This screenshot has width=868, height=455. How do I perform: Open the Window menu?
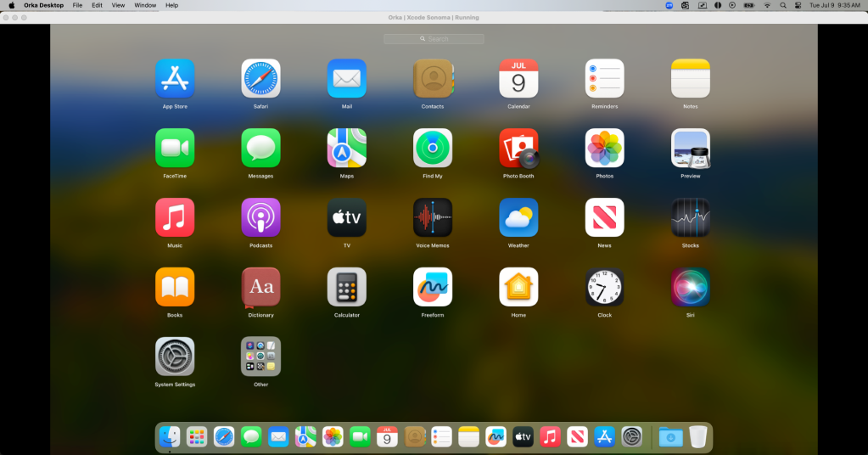145,5
